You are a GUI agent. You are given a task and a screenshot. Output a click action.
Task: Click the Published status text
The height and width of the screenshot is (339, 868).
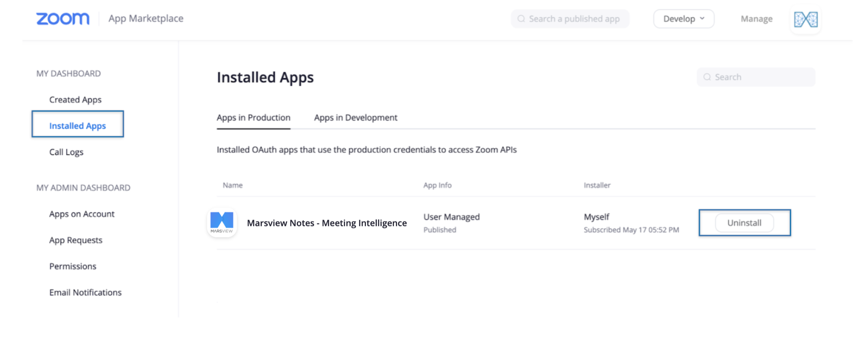pyautogui.click(x=440, y=230)
